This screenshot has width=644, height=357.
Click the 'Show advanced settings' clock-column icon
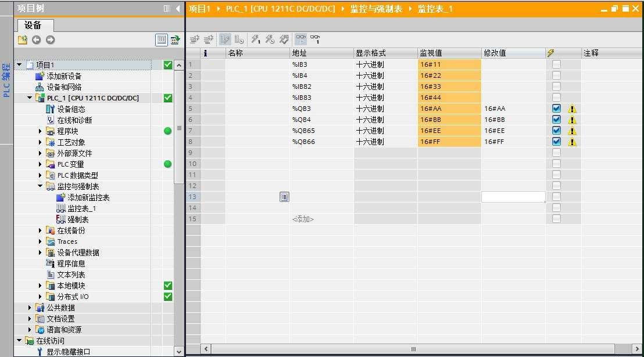[238, 39]
